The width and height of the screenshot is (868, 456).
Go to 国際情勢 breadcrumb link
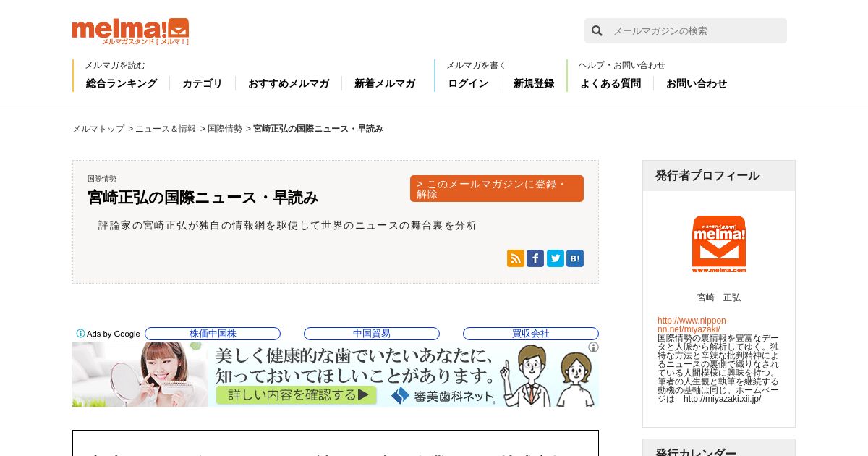(225, 129)
